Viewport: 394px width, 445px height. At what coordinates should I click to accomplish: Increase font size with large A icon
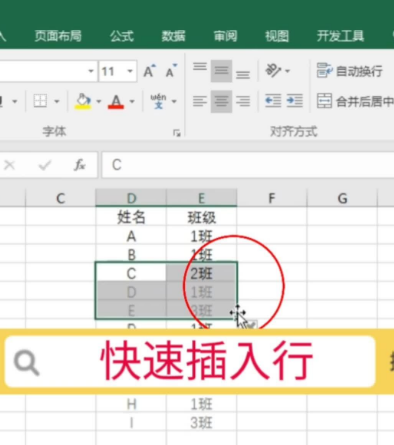pos(150,71)
